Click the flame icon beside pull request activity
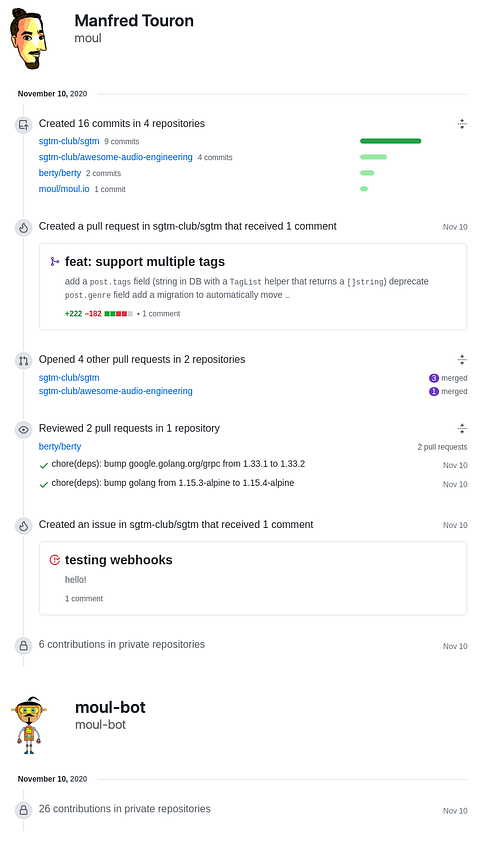This screenshot has height=859, width=480. 23,227
